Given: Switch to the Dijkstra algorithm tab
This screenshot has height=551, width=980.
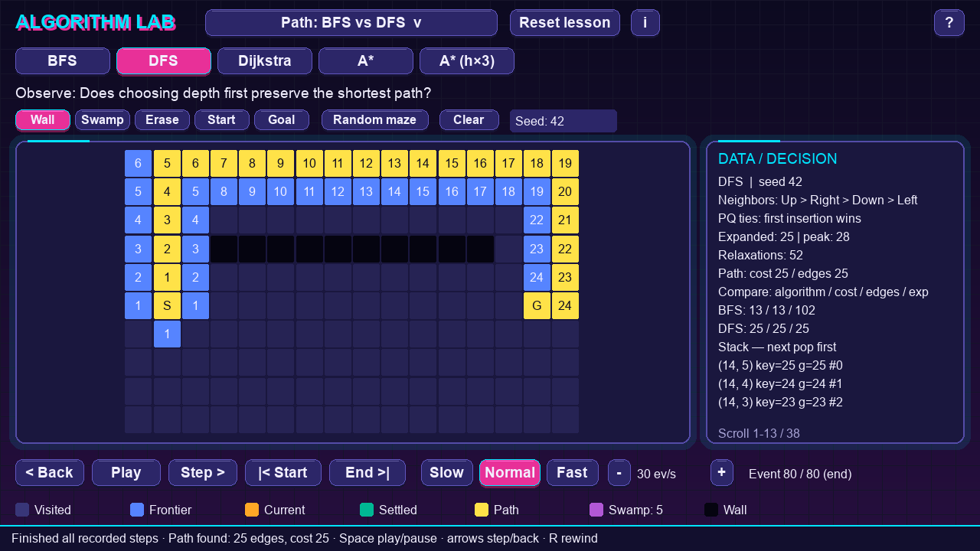Looking at the screenshot, I should click(x=265, y=61).
